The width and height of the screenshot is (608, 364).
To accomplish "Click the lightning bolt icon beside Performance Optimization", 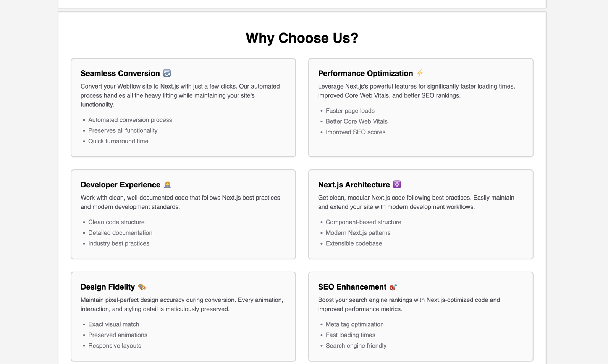I will point(420,73).
